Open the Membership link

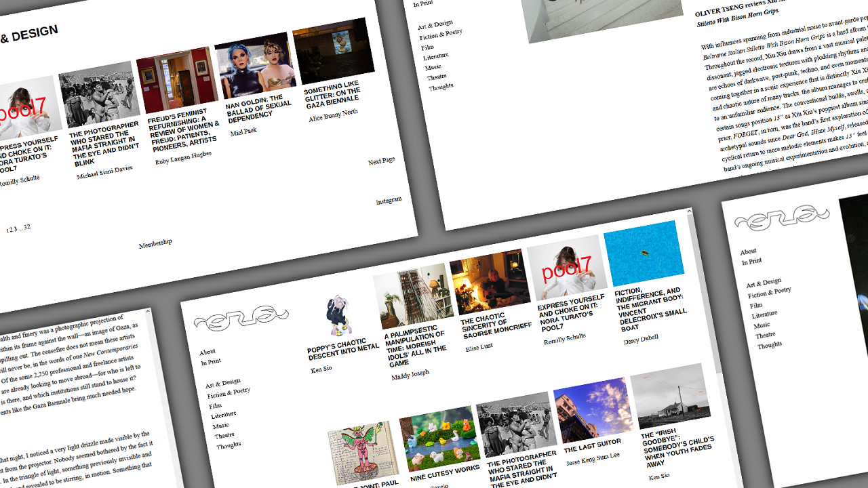pos(155,244)
